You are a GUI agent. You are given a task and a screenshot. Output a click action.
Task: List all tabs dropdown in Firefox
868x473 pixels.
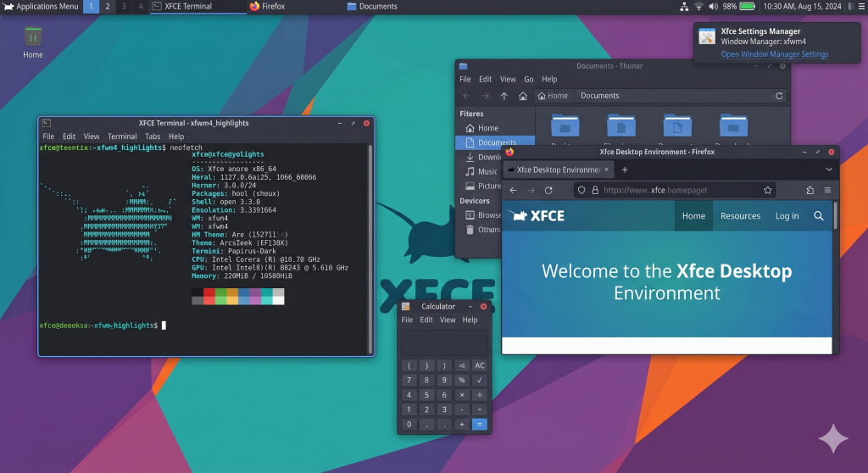pos(829,170)
